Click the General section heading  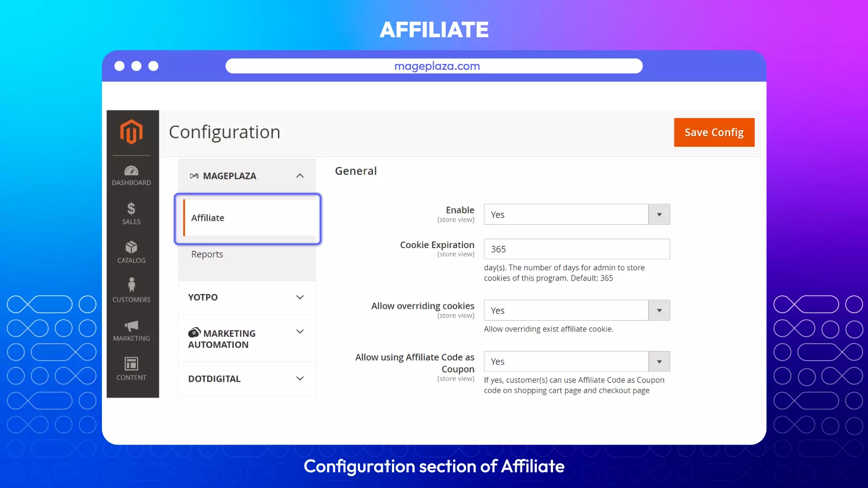[x=356, y=171]
